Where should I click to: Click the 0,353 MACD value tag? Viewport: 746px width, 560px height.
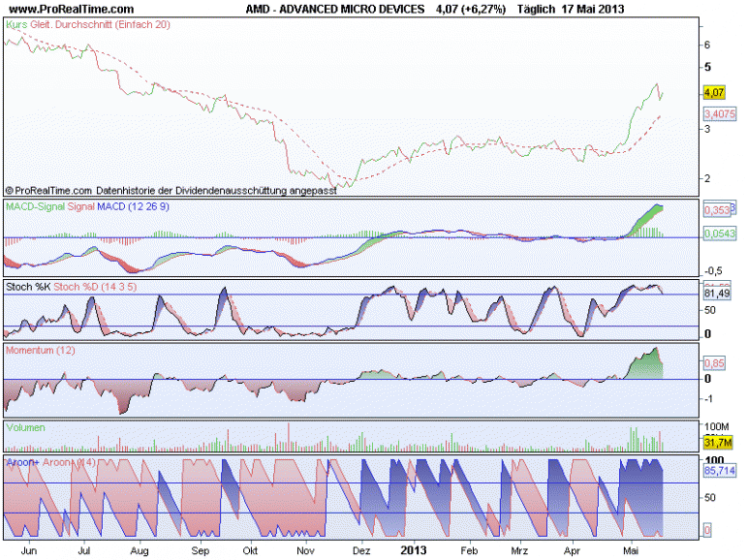coord(717,210)
